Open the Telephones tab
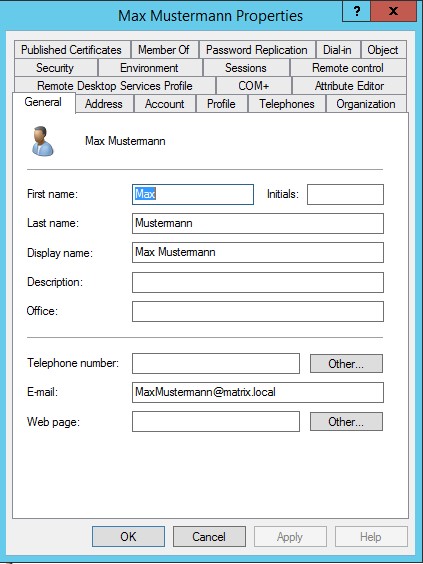 (287, 104)
